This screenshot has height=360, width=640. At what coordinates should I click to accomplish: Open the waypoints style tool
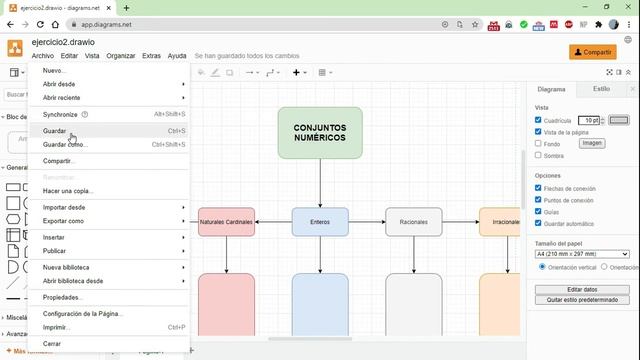[x=273, y=73]
